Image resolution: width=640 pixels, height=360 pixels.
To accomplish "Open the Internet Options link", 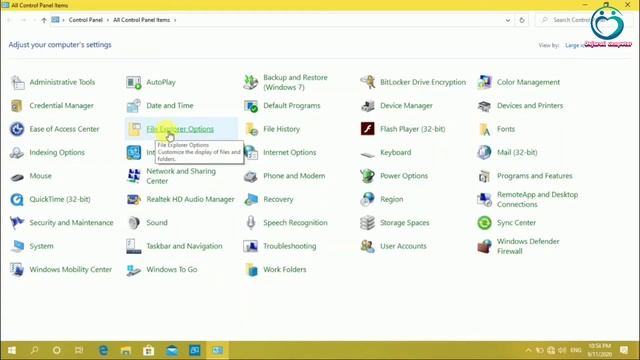I will click(x=289, y=152).
